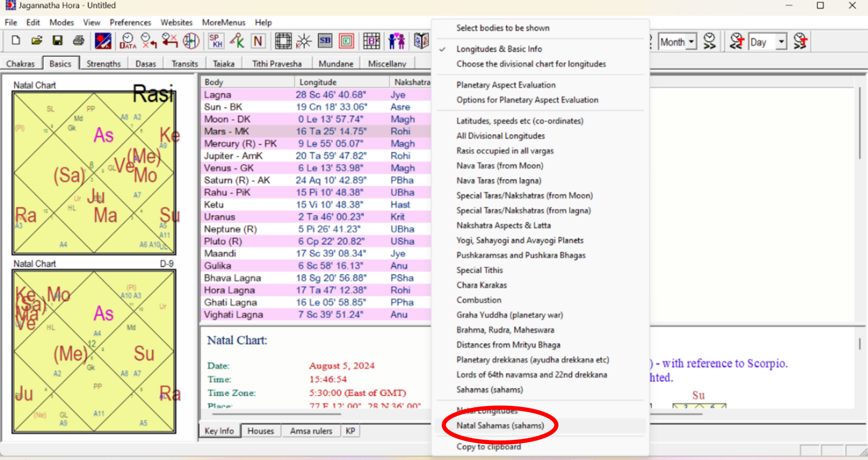This screenshot has width=868, height=460.
Task: Click the sun with K icon
Action: pyautogui.click(x=304, y=41)
